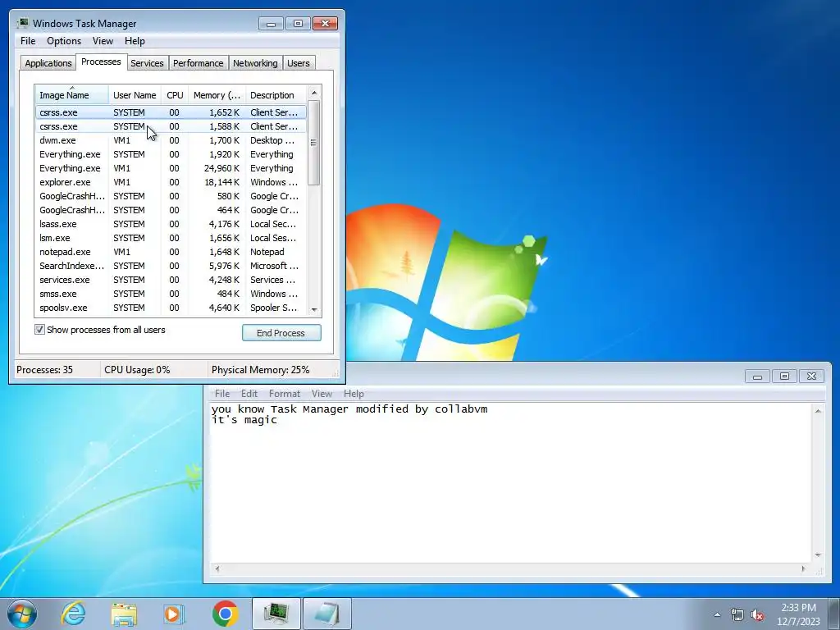Open Notepad's File menu
This screenshot has height=630, width=840.
pos(221,394)
